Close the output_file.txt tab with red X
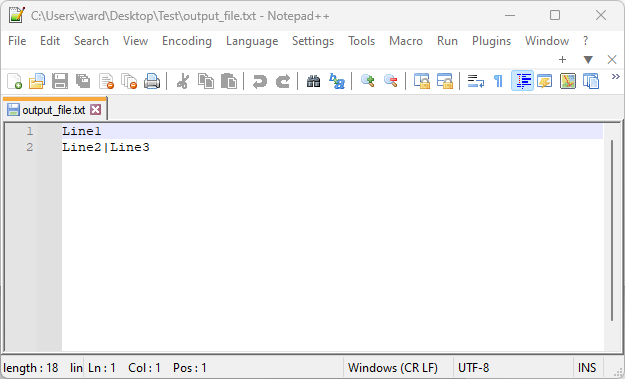 coord(96,110)
